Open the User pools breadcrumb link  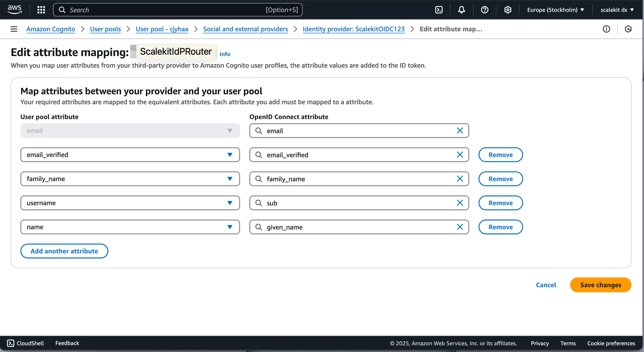click(105, 29)
